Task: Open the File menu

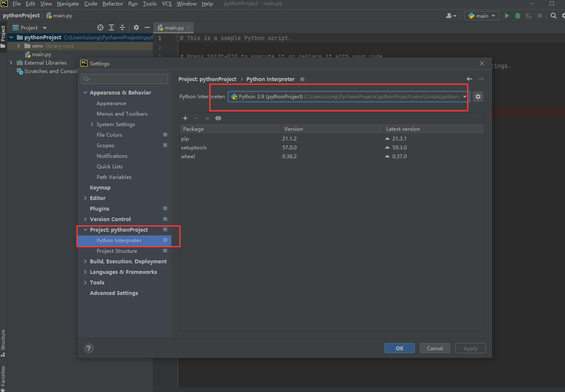Action: [x=16, y=4]
